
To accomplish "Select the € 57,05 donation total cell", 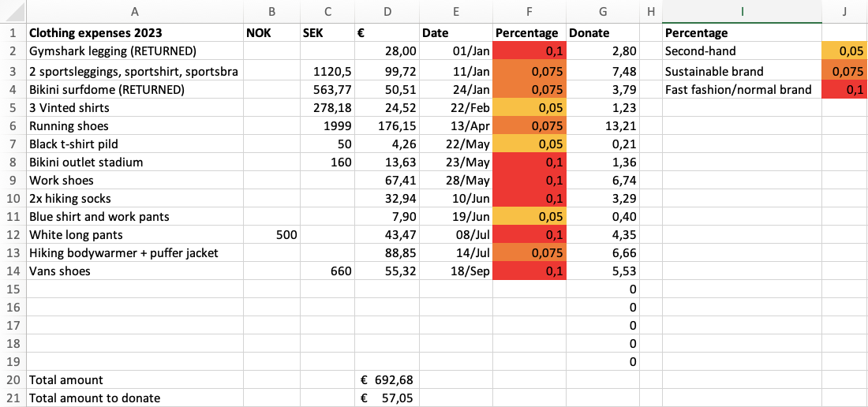I will coord(387,398).
